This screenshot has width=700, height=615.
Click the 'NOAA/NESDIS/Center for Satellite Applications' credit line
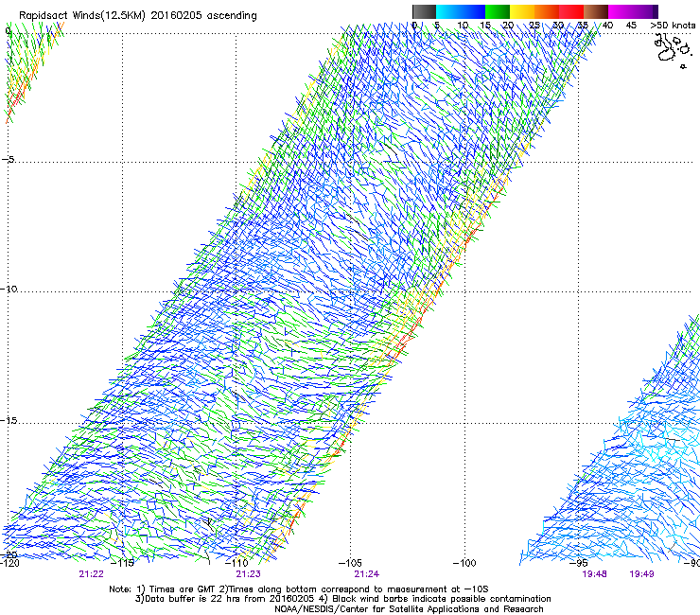pos(409,608)
